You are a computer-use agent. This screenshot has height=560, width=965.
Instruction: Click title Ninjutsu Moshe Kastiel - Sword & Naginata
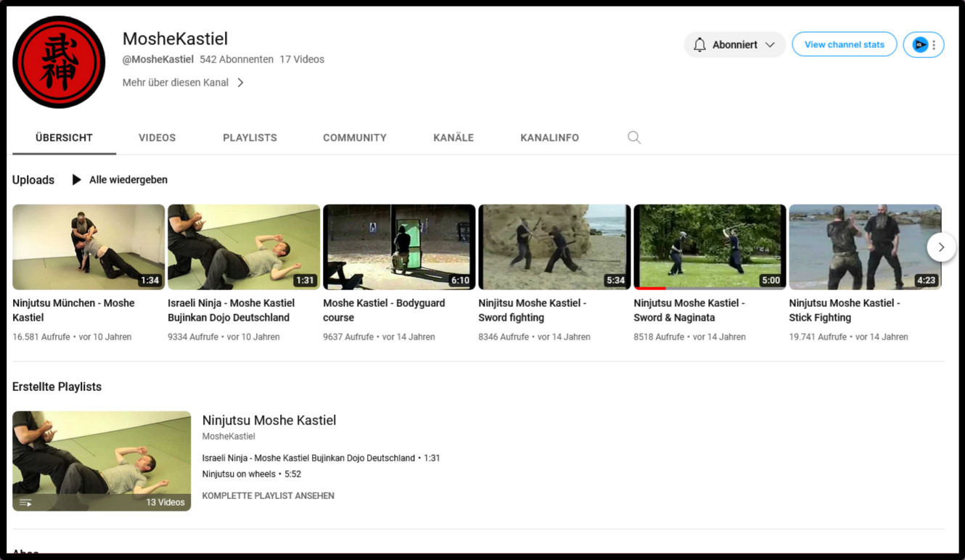(x=689, y=310)
